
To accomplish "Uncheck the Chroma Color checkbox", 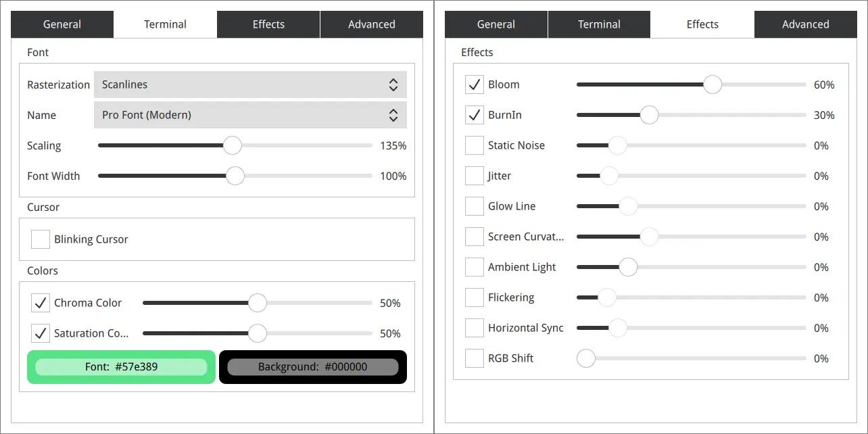I will (41, 303).
